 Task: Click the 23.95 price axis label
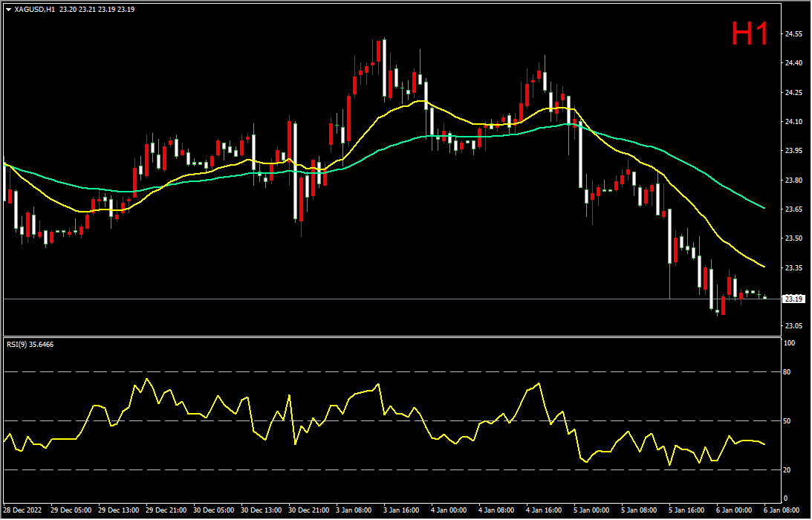point(794,151)
